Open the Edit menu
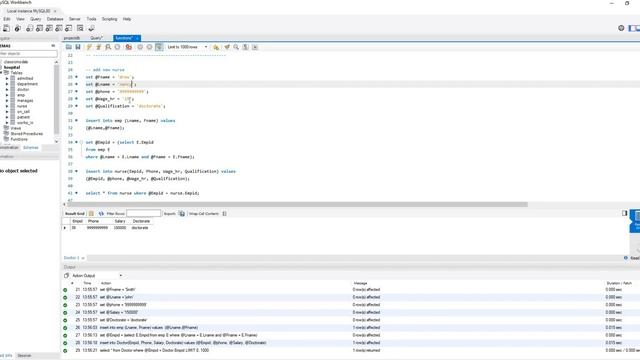The width and height of the screenshot is (640, 360). [7, 19]
